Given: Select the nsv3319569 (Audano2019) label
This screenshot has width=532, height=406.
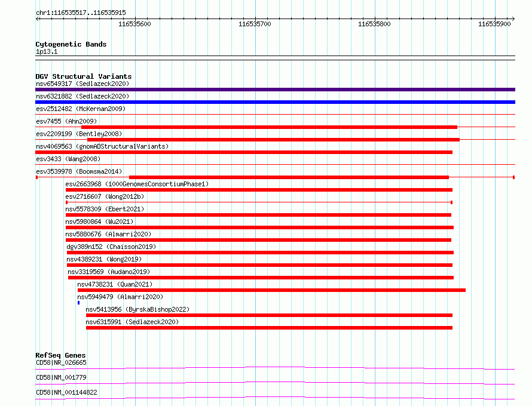Looking at the screenshot, I should pos(109,272).
